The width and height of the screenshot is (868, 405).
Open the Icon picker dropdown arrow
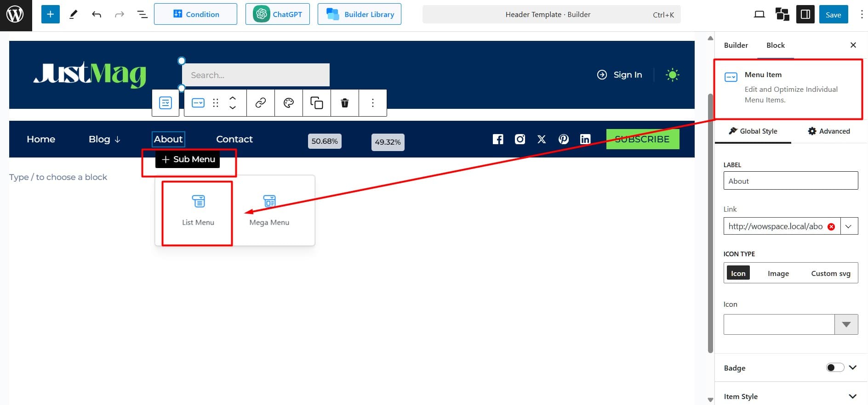click(x=846, y=325)
